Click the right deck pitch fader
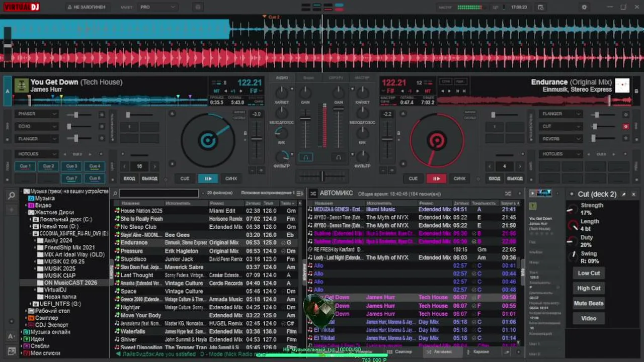This screenshot has height=362, width=644. coord(387,140)
